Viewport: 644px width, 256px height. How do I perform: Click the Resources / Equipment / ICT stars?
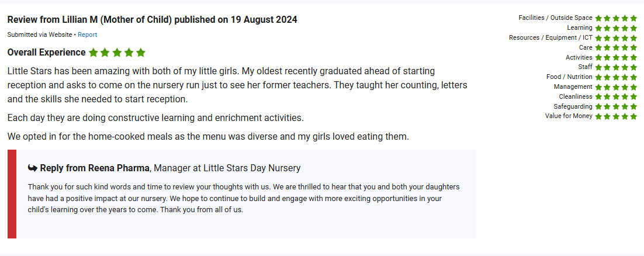pos(616,38)
